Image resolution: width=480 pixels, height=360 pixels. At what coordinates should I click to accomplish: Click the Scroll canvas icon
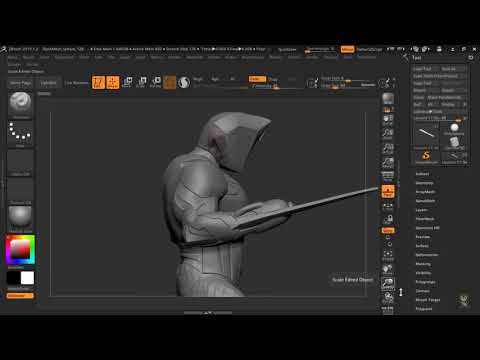(x=388, y=120)
